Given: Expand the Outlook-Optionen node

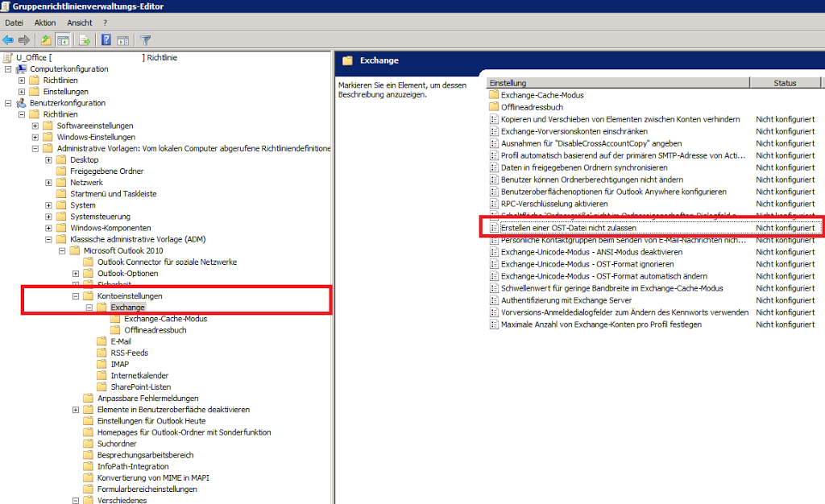Looking at the screenshot, I should (76, 274).
